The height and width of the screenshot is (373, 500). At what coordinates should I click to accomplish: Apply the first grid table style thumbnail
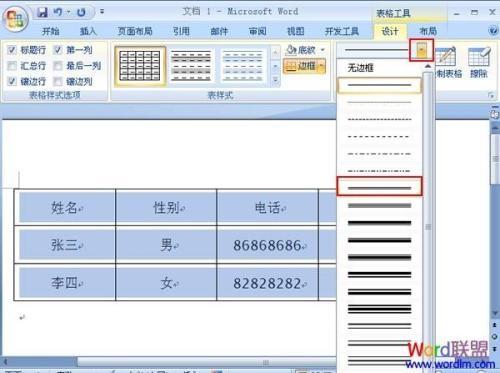click(140, 66)
